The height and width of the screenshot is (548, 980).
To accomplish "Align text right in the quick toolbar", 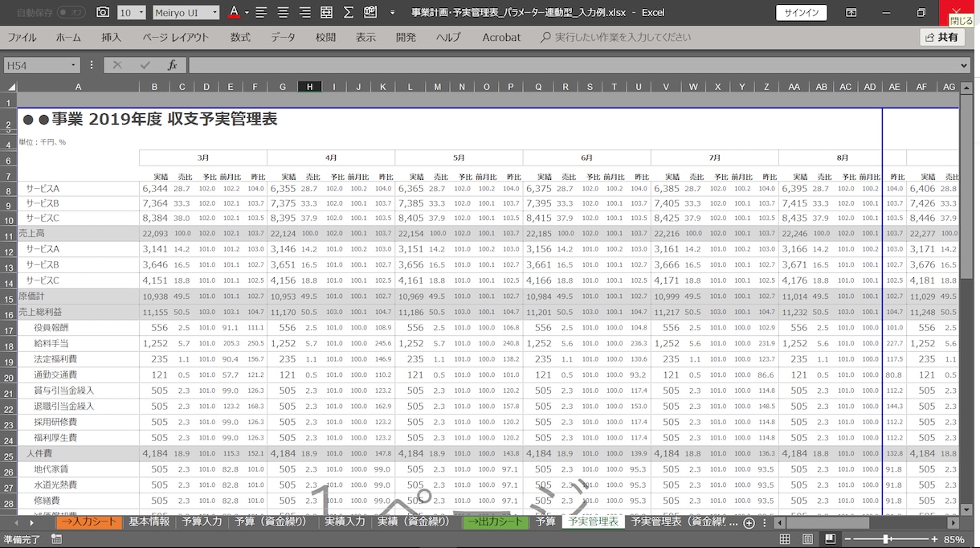I will click(x=304, y=12).
